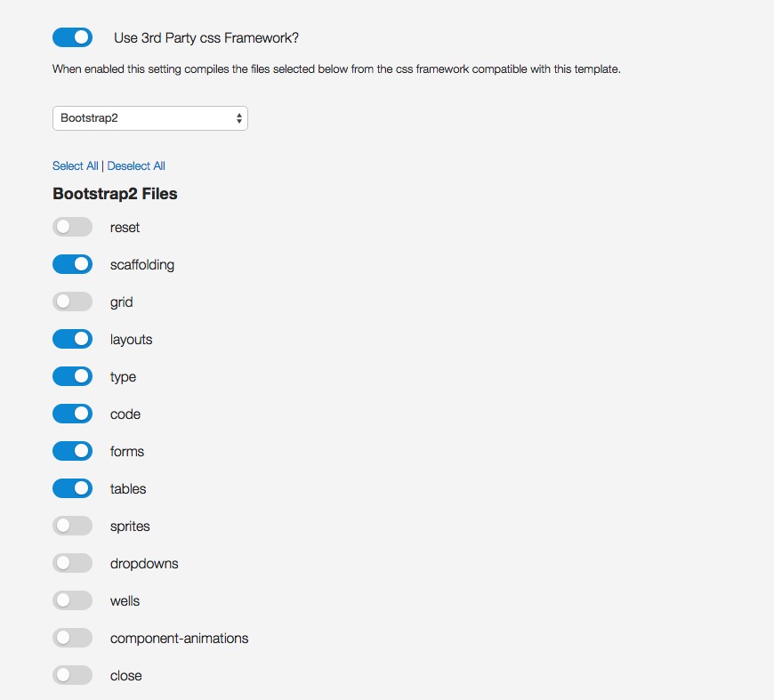
Task: Switch off the layouts toggle
Action: point(72,340)
